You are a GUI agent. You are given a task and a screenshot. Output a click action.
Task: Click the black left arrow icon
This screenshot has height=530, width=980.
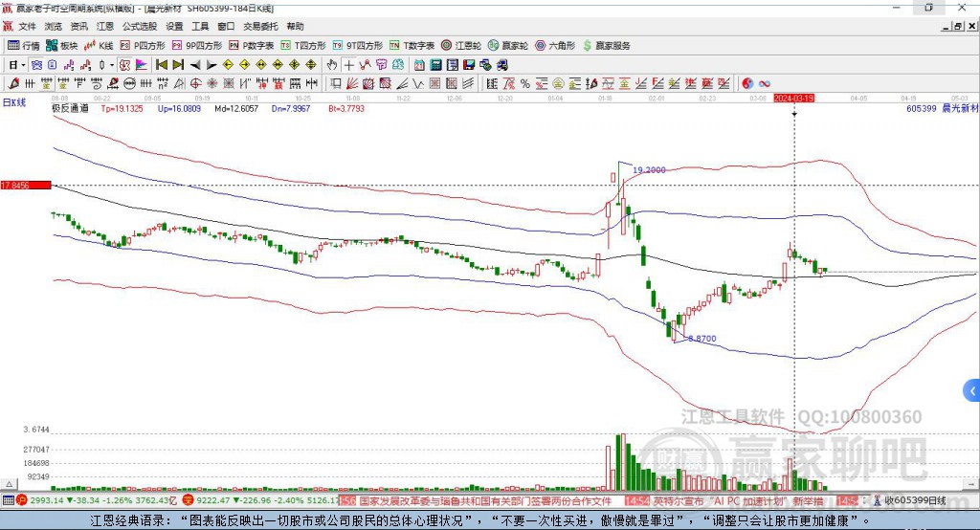tap(195, 65)
